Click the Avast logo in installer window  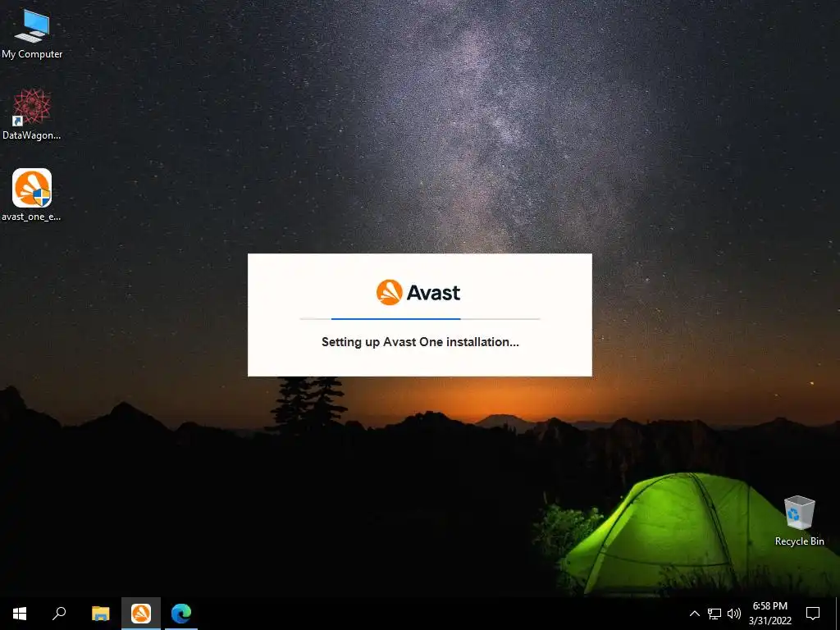point(418,293)
